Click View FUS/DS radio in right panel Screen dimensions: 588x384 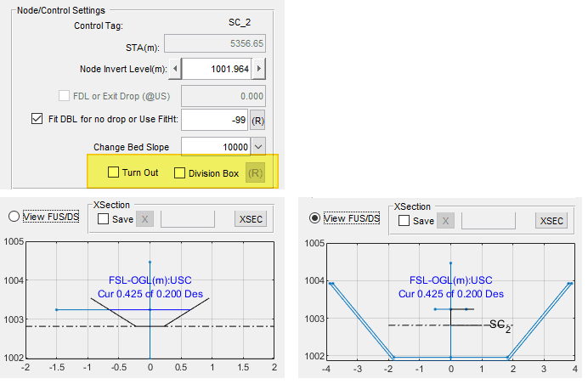click(x=315, y=218)
